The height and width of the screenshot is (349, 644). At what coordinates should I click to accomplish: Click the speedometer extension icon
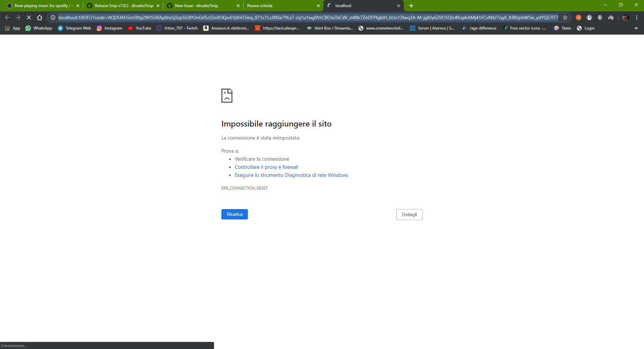[589, 17]
